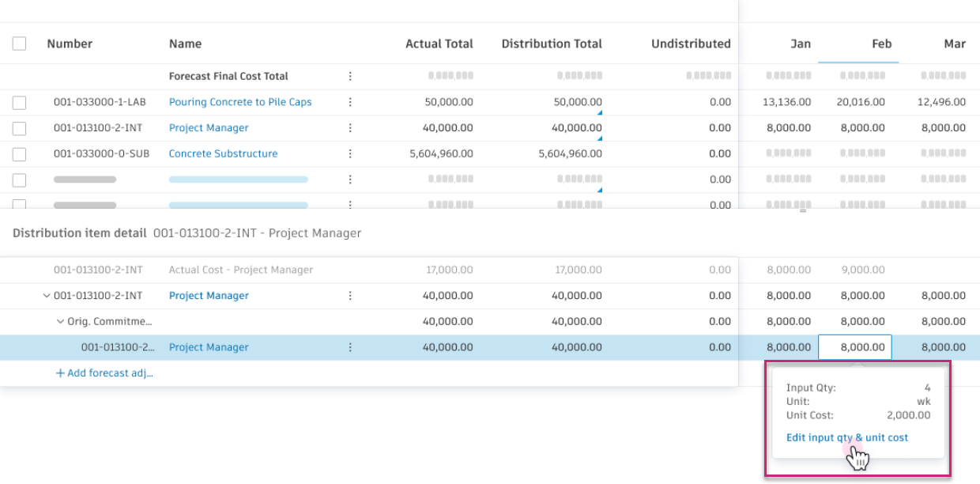Toggle the select-all checkbox in header

pyautogui.click(x=19, y=44)
